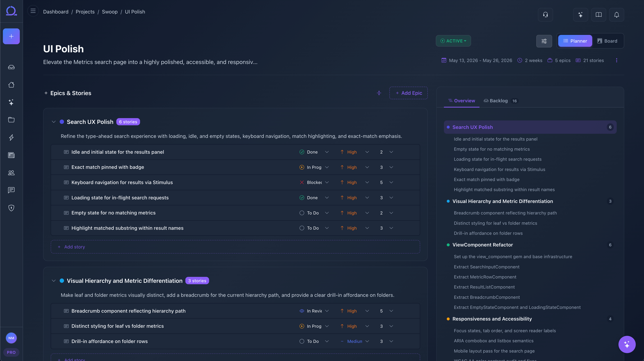Screen dimensions: 644x361
Task: Click the UI Polish breadcrumb
Action: [135, 12]
